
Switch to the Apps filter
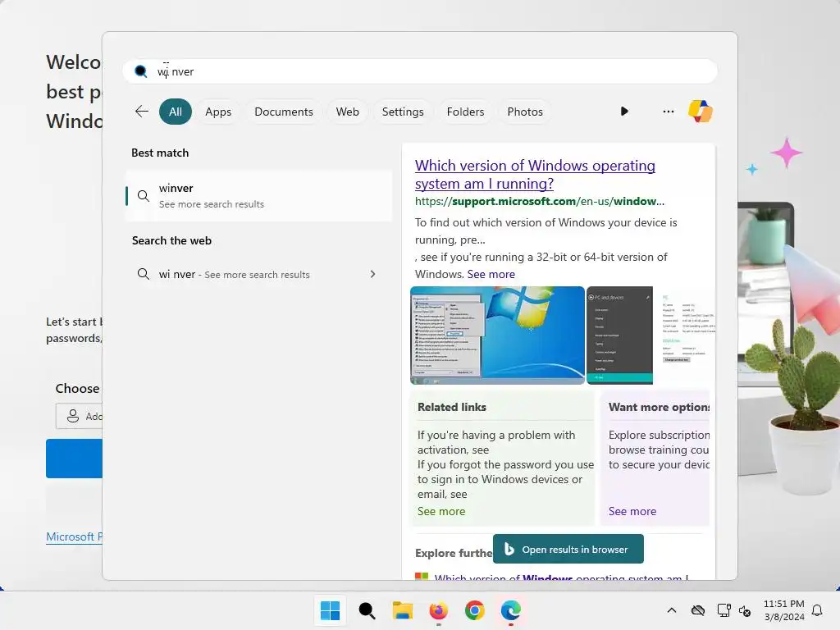218,112
